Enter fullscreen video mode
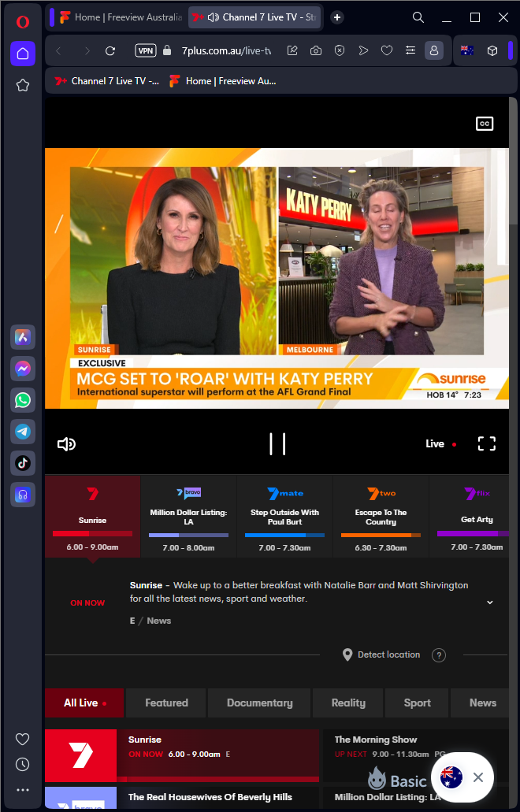 (487, 443)
